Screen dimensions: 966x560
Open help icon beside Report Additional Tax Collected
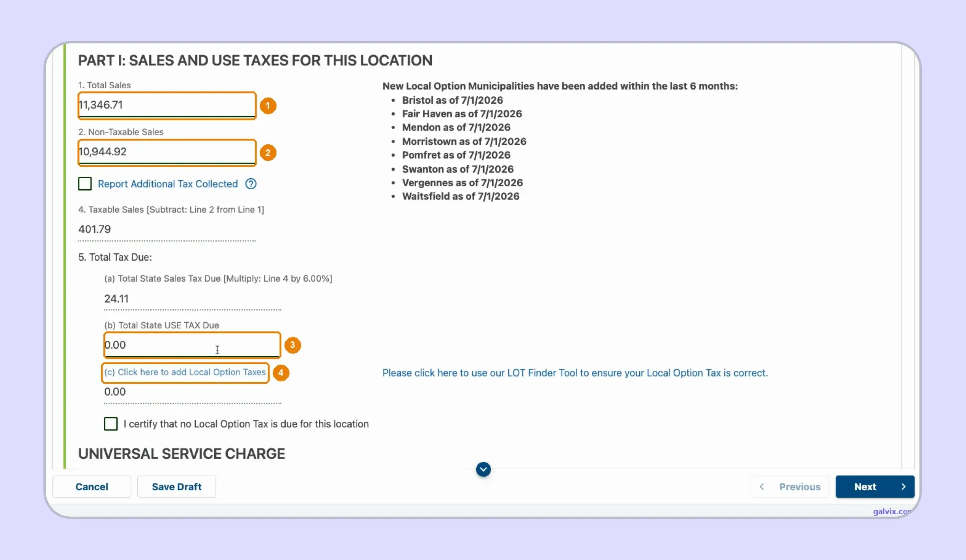[x=251, y=184]
